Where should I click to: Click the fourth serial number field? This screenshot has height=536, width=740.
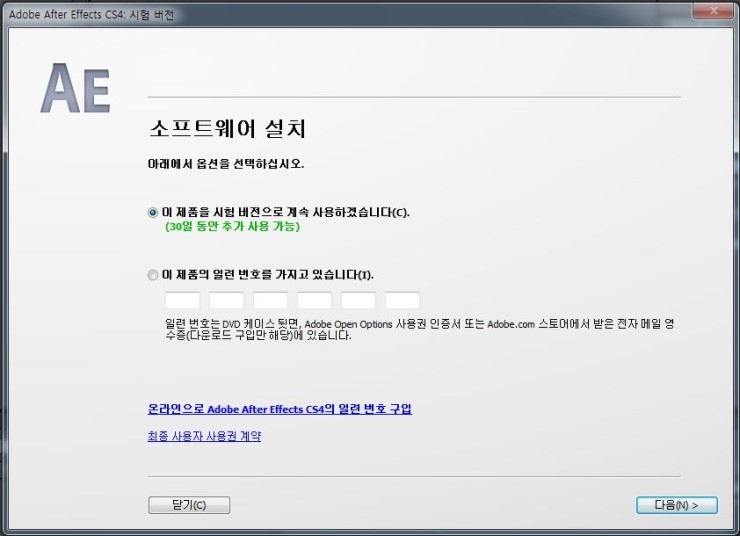click(x=314, y=300)
